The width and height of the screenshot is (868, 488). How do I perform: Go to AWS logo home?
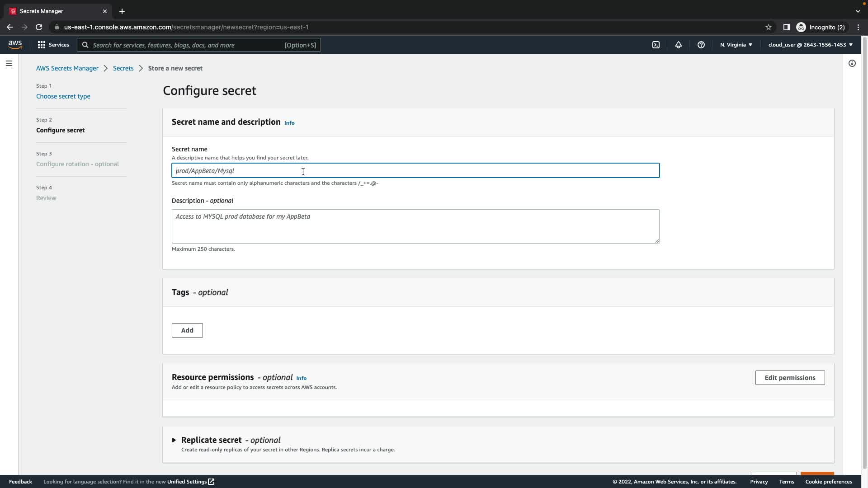coord(15,44)
